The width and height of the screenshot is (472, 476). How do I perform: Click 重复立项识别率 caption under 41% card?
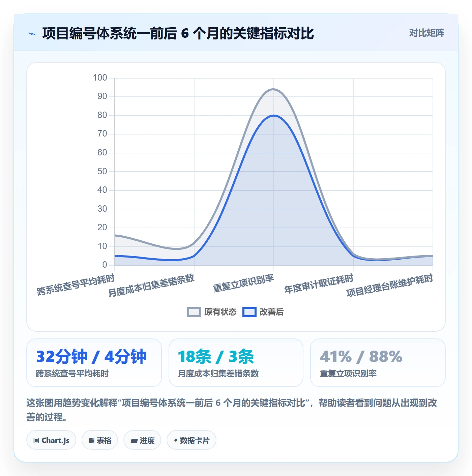coord(348,374)
